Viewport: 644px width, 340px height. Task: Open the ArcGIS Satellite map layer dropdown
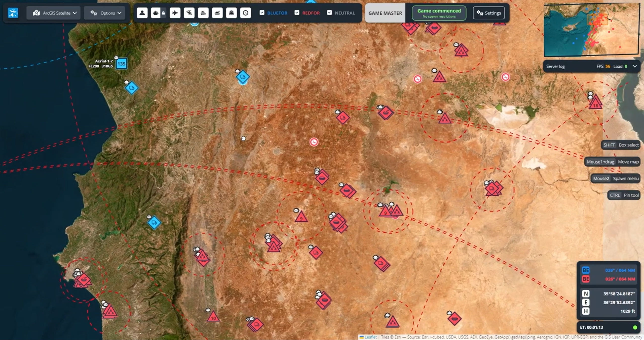coord(54,13)
